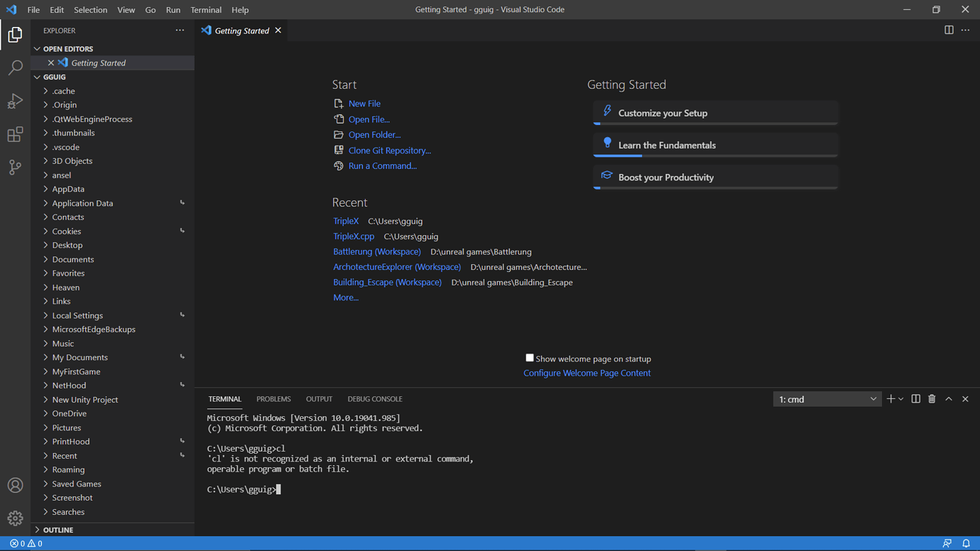The width and height of the screenshot is (980, 551).
Task: Switch to the Output panel tab
Action: [319, 399]
